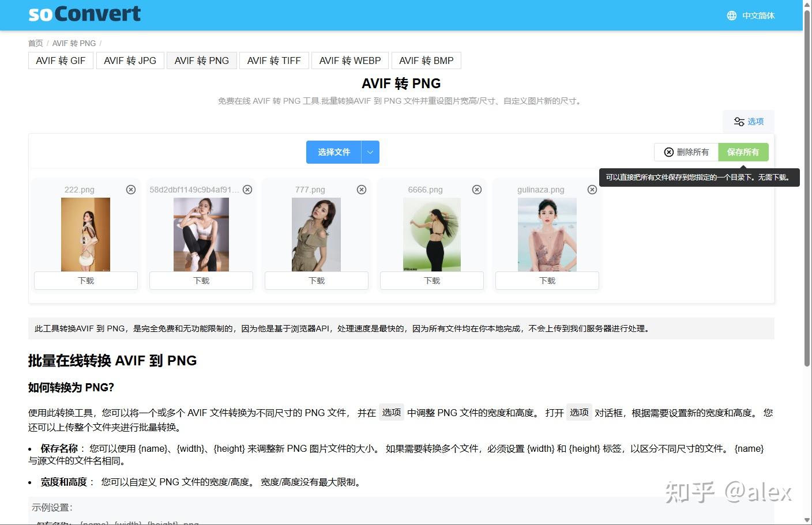Switch to the AVIF 转 TIFF tab

click(274, 60)
